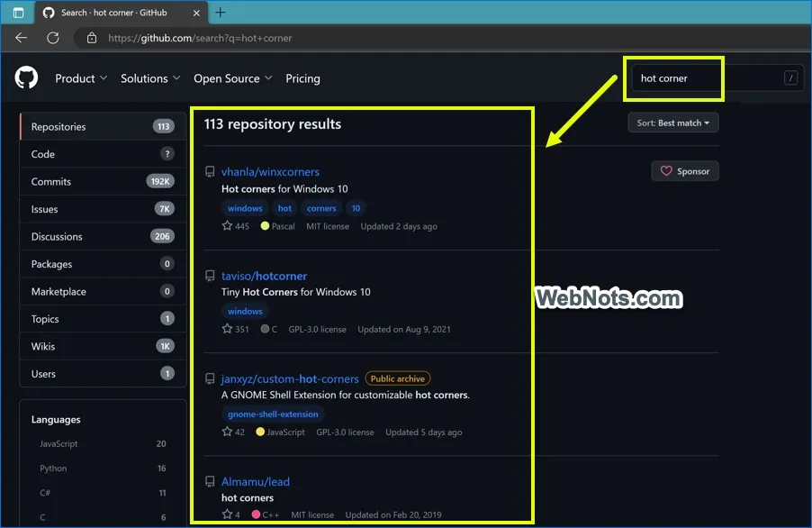Click the 'corners' topic tag

[x=321, y=208]
